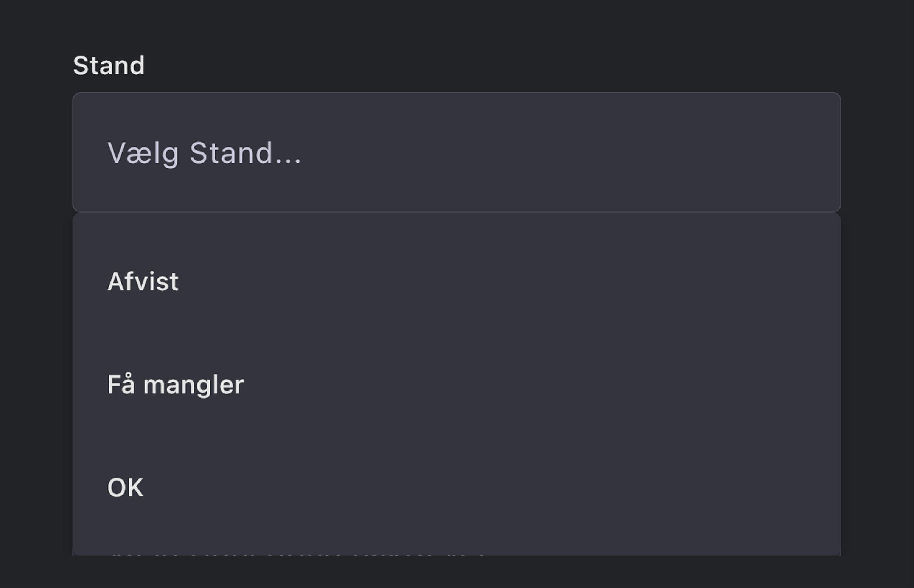Click the third option, OK
Screen dimensions: 914x588
tap(125, 487)
